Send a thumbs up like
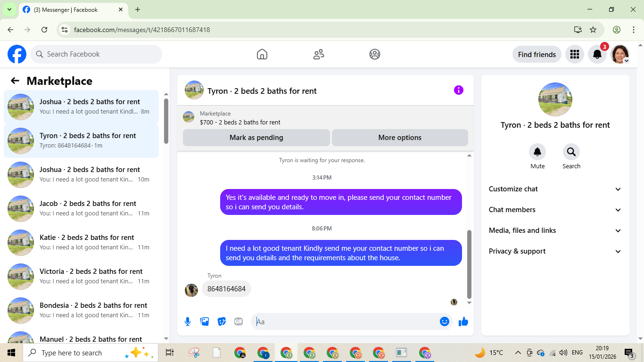This screenshot has width=644, height=362. click(463, 321)
